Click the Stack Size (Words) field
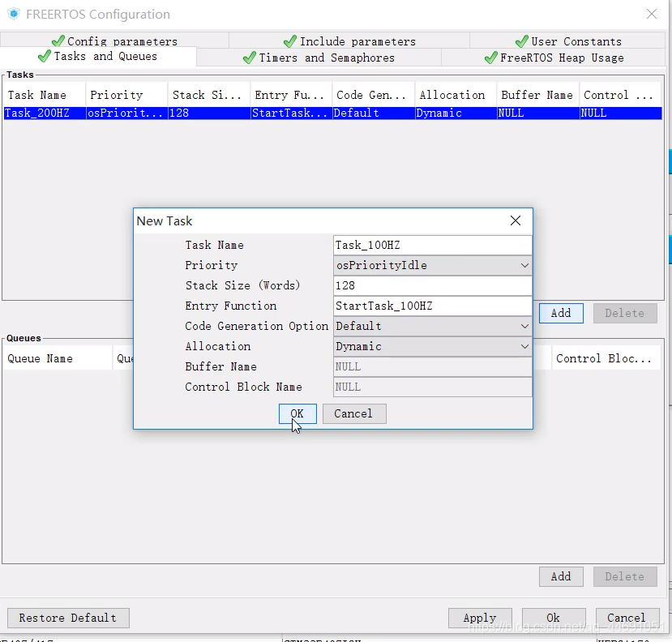 (x=432, y=285)
